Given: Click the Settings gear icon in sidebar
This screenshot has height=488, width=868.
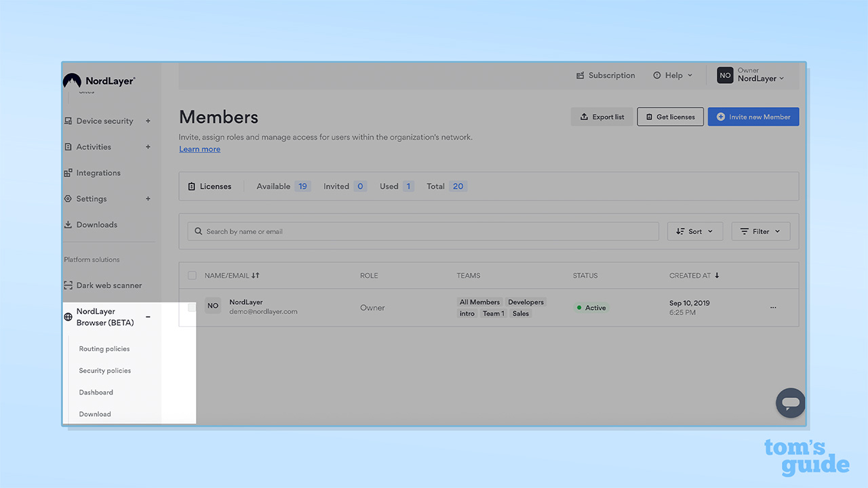Looking at the screenshot, I should [69, 199].
